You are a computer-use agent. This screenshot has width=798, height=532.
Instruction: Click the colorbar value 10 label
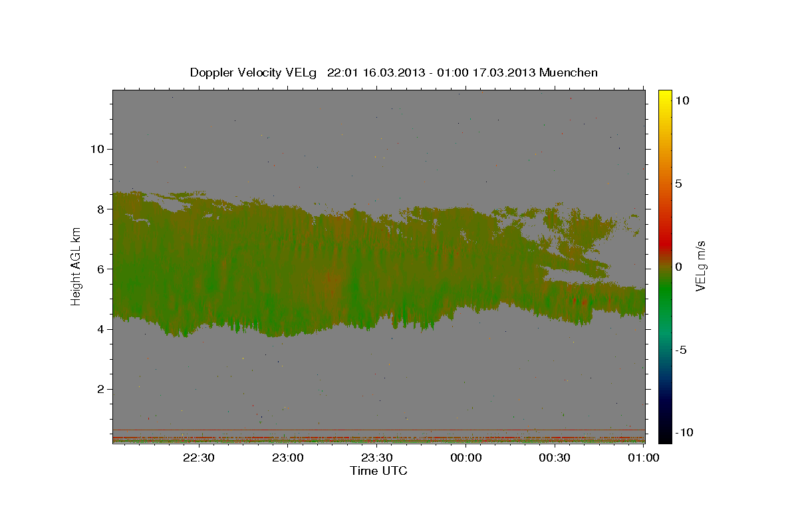click(x=682, y=100)
